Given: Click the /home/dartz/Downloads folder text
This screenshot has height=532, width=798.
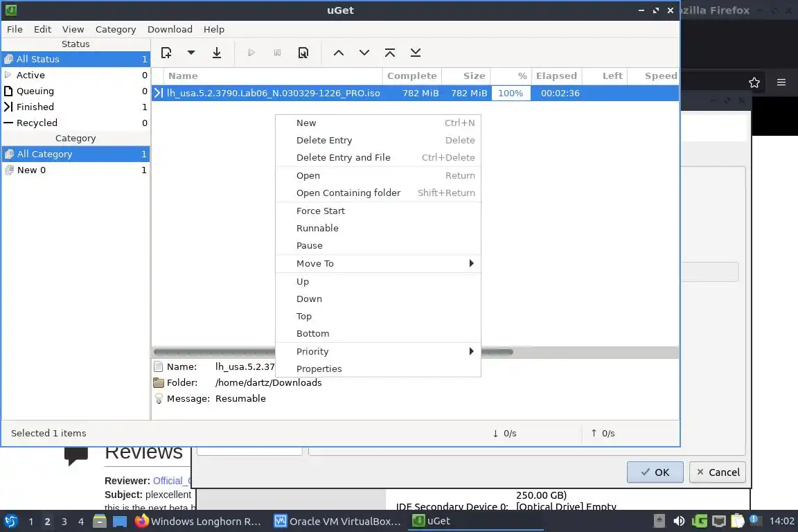Looking at the screenshot, I should coord(268,382).
